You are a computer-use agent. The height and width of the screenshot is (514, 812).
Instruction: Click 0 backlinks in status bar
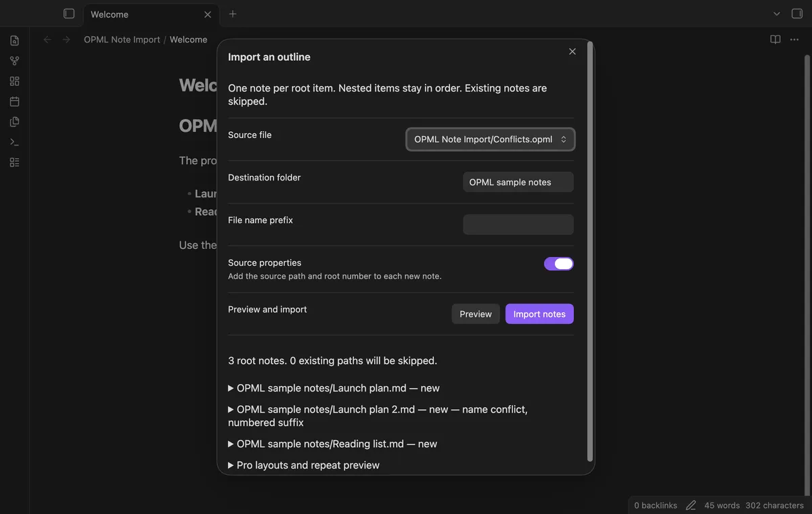tap(656, 505)
